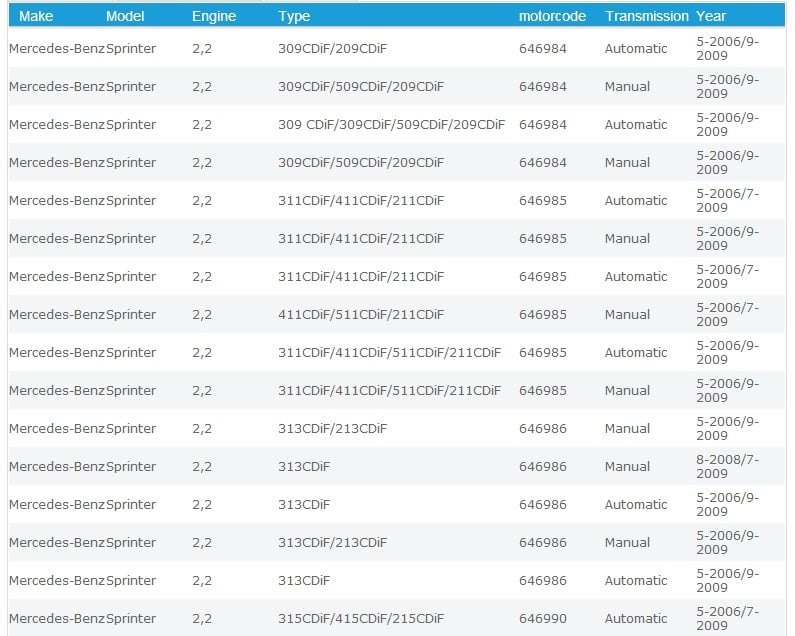Click the Model column header
The height and width of the screenshot is (636, 795).
(x=125, y=16)
